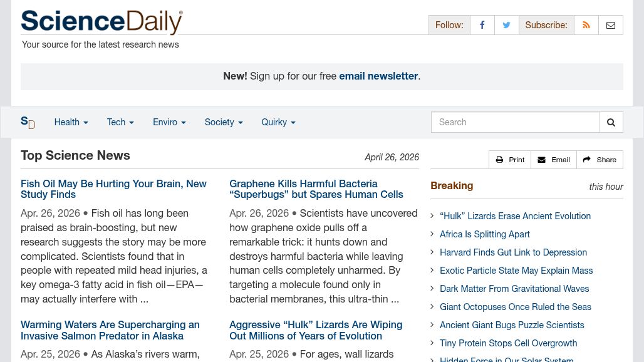The image size is (644, 362).
Task: Print this page
Action: pyautogui.click(x=510, y=160)
